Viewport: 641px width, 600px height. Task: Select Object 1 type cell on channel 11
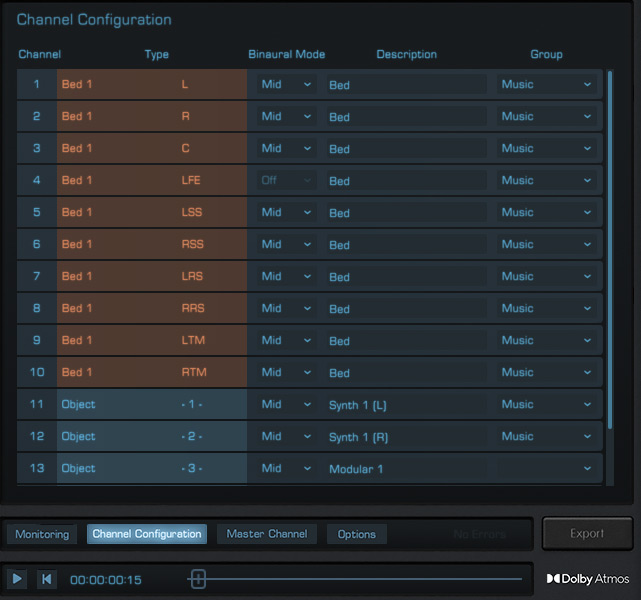[150, 405]
